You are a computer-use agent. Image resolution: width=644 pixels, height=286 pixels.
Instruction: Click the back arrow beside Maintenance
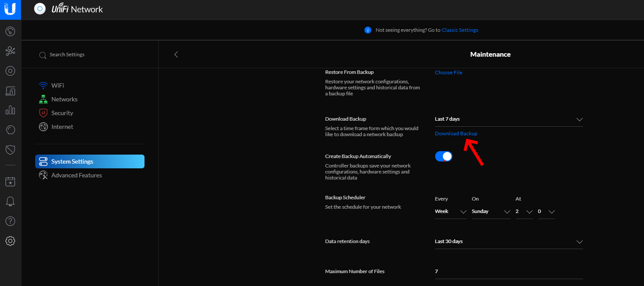coord(176,55)
